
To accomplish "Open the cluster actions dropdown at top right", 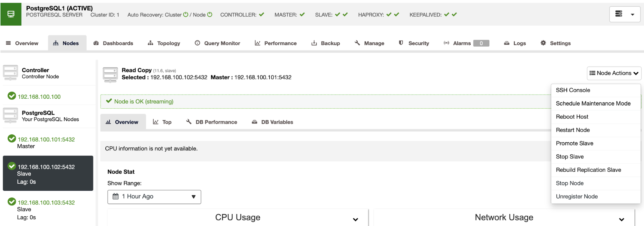I will click(x=625, y=14).
